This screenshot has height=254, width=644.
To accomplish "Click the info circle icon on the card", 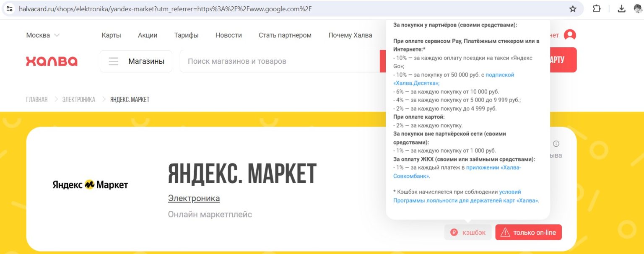I will (556, 144).
